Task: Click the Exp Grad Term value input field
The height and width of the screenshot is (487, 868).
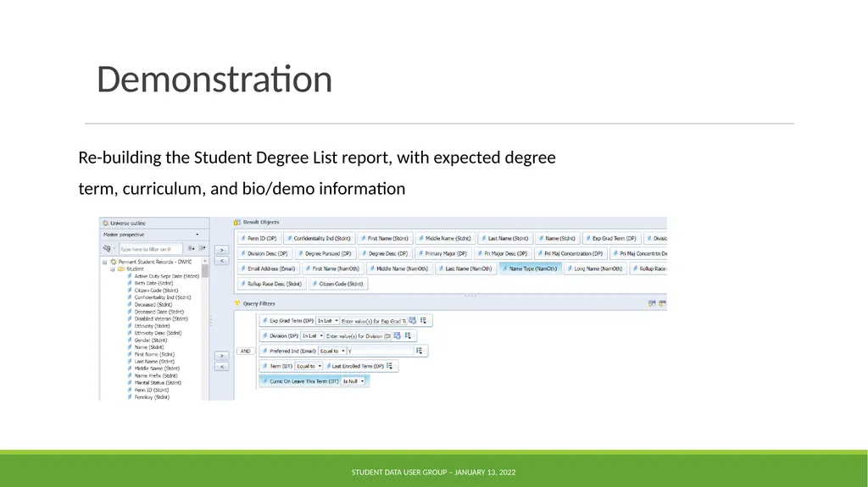Action: pos(373,321)
